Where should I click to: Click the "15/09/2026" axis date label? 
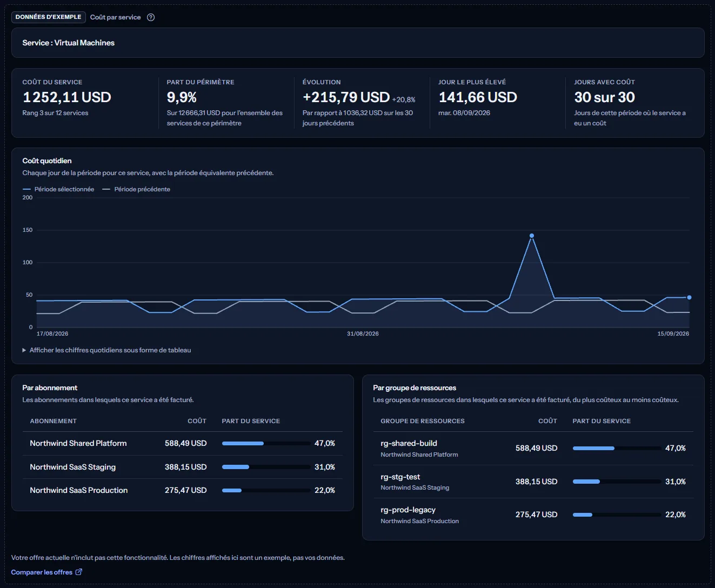673,333
